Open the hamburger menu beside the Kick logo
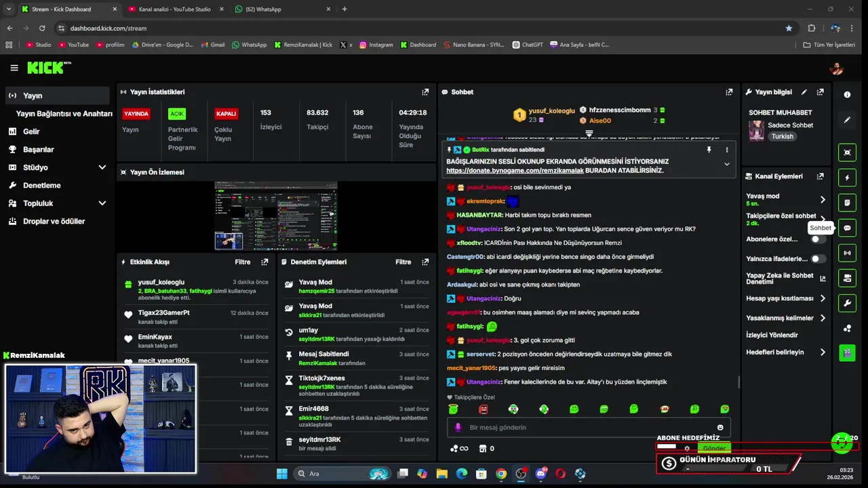 14,68
